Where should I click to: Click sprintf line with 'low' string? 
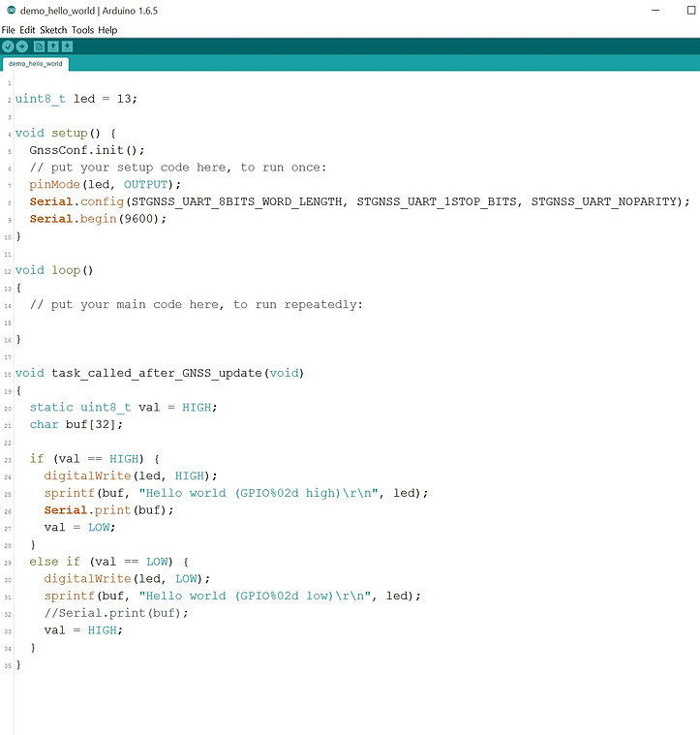(232, 597)
